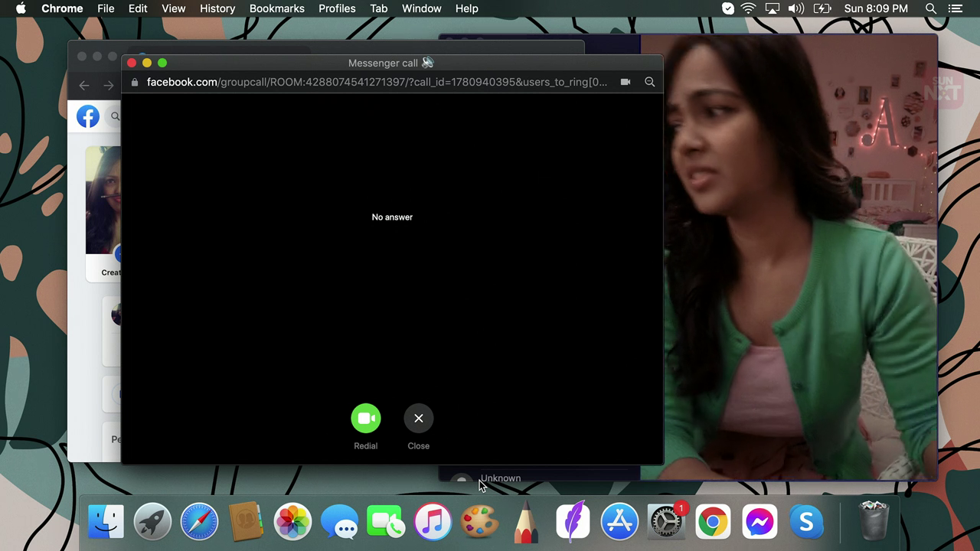
Task: Open the Music app in dock
Action: click(x=433, y=523)
